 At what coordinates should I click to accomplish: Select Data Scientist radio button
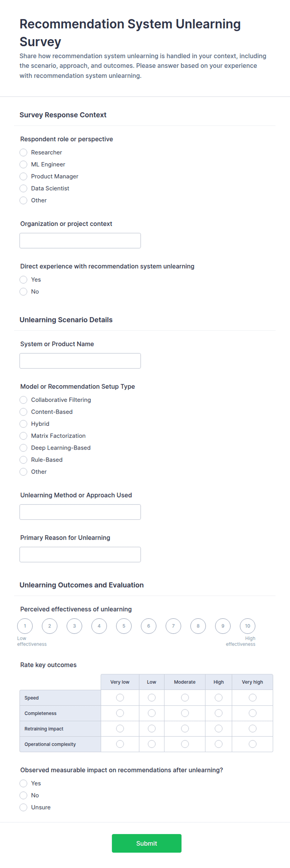(23, 188)
